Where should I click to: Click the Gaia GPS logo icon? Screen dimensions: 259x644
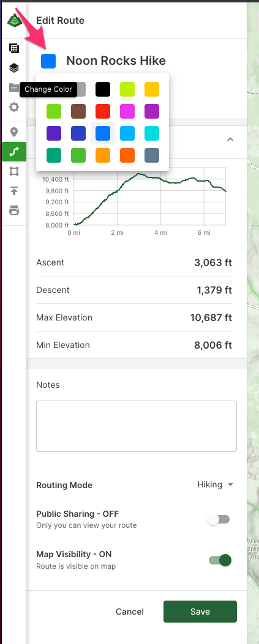coord(15,20)
